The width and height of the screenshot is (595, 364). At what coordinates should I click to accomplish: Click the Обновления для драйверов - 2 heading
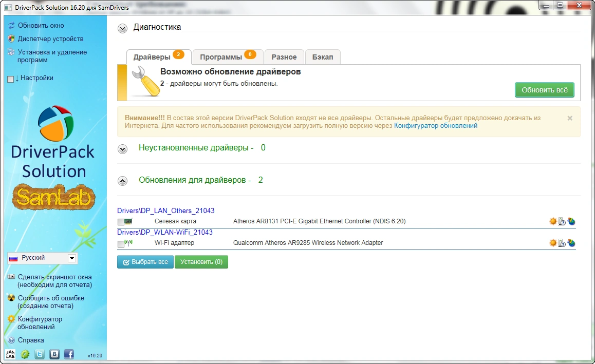201,180
